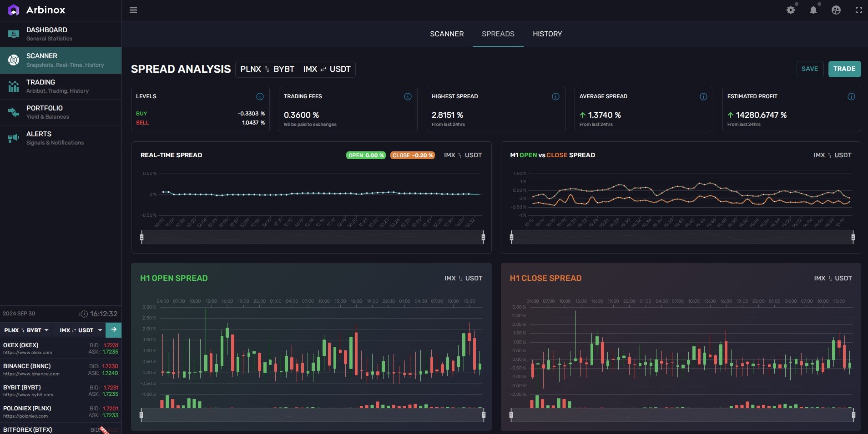Select OKEX (OKEX) exchange row

(61, 349)
